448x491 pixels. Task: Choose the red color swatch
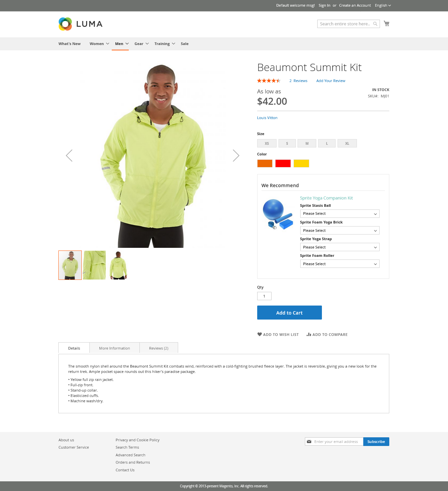point(283,163)
